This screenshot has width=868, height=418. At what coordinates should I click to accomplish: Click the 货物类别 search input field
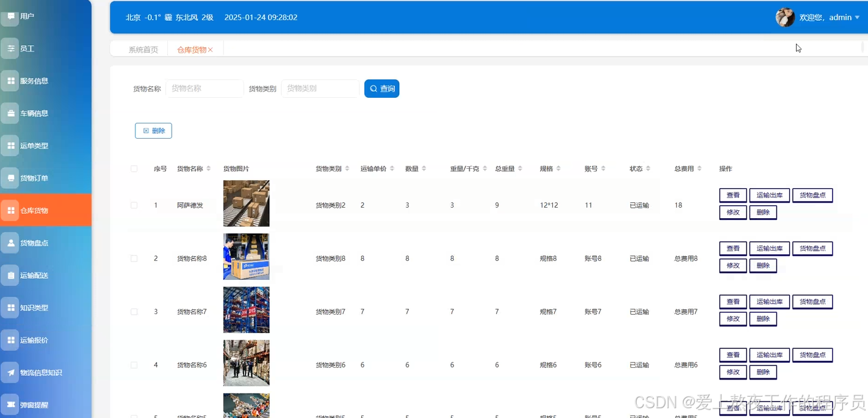click(320, 89)
